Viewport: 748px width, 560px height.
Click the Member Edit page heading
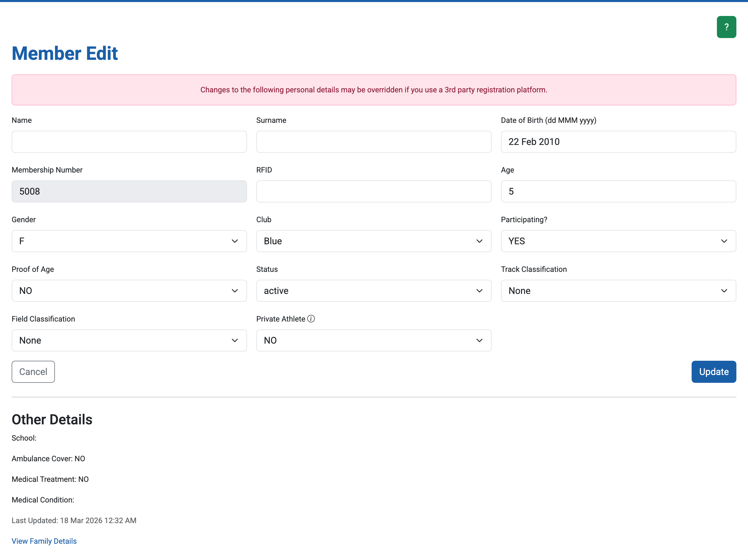(65, 53)
